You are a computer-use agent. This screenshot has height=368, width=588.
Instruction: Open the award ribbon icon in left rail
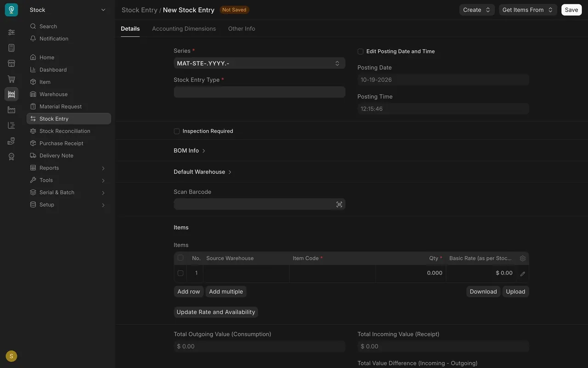(x=11, y=157)
